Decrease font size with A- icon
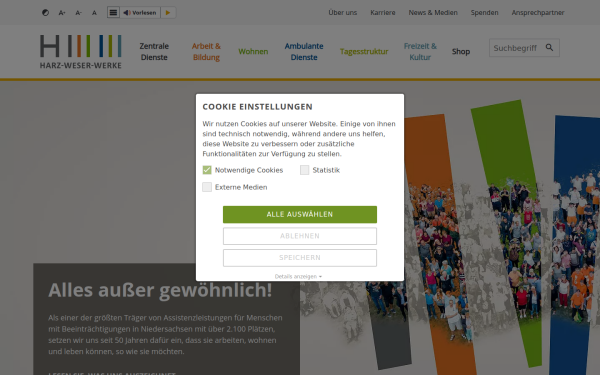Screen dimensions: 600x375 point(78,13)
